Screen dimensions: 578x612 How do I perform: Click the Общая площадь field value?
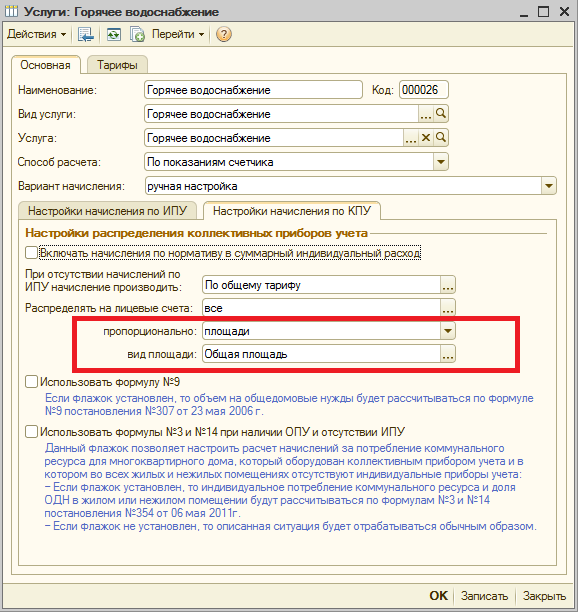pos(322,354)
